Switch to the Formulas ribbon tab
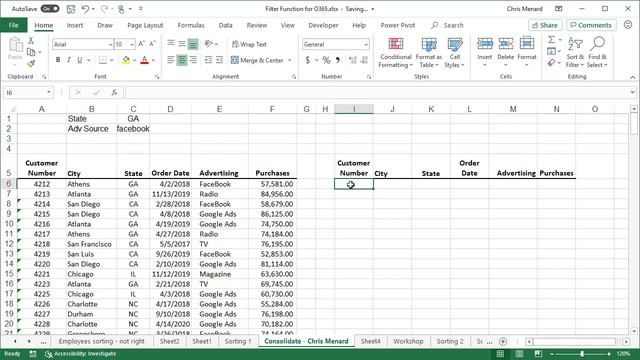Image resolution: width=640 pixels, height=360 pixels. tap(191, 25)
